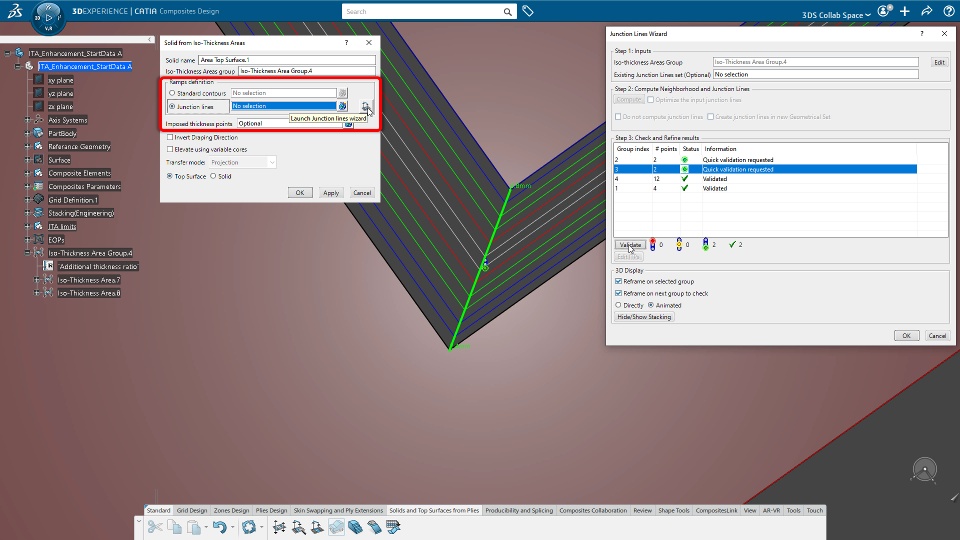
Task: Uncheck Reframe on selected group
Action: pos(618,282)
